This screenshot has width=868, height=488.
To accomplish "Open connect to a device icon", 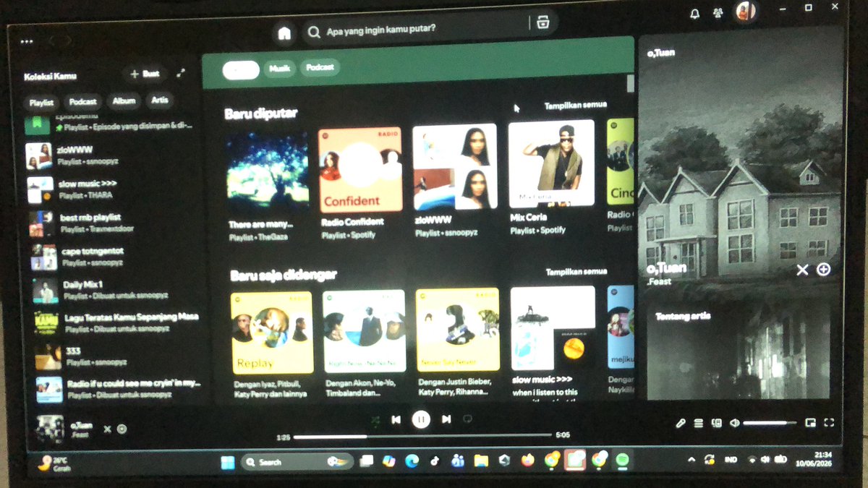I will point(717,423).
